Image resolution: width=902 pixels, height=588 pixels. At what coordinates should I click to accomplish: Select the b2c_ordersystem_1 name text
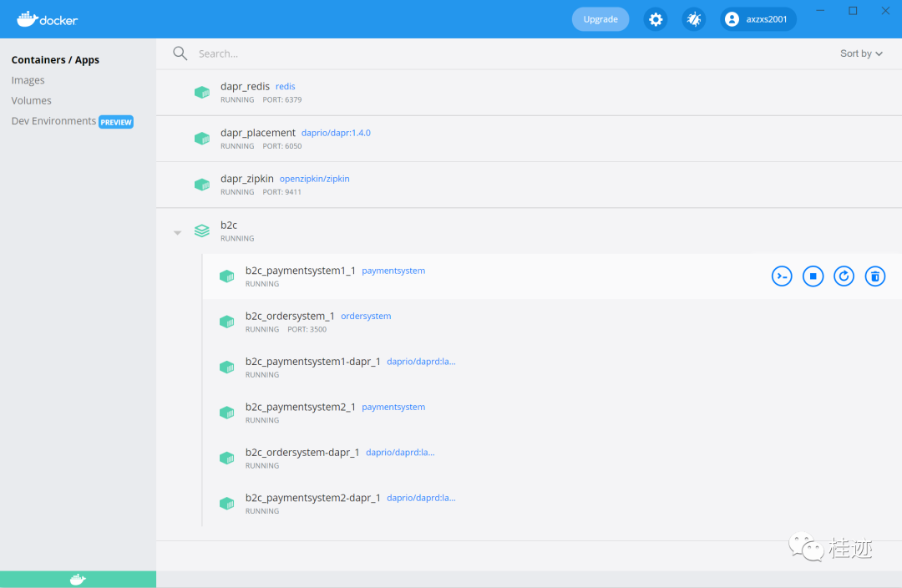point(290,316)
